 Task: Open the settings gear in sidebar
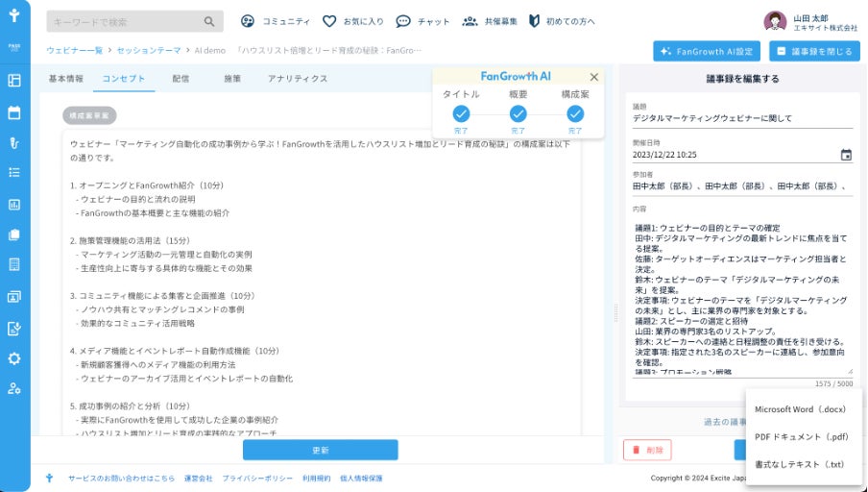coord(14,358)
